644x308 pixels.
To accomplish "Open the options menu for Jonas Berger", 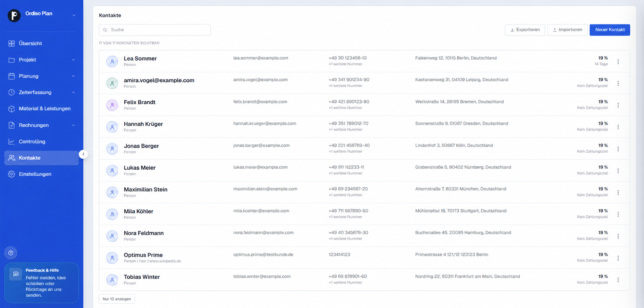I will [618, 149].
